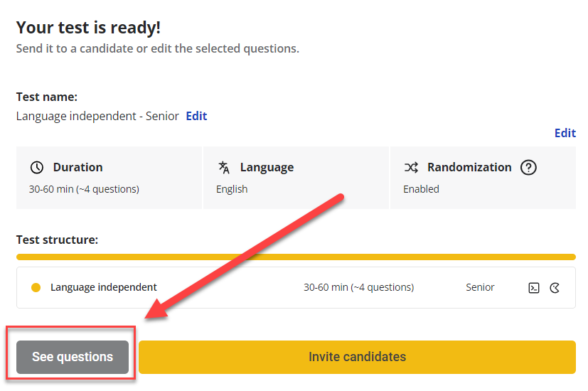Screen dimensions: 588x391
Task: Click the clock icon in the Duration card
Action: point(37,168)
